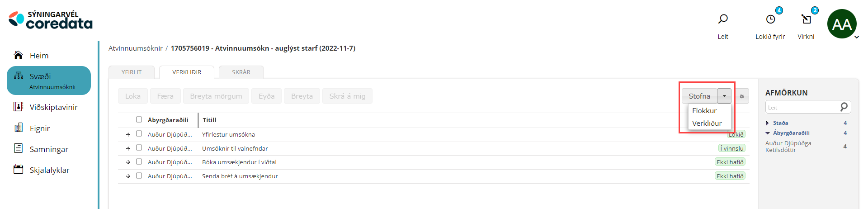Click the table settings gear icon
This screenshot has height=209, width=868.
[742, 96]
